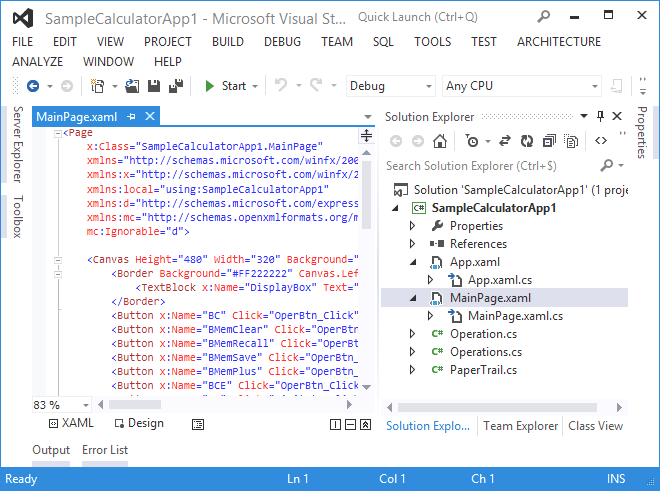Open the Start button dropdown arrow
This screenshot has height=491, width=660.
point(255,86)
